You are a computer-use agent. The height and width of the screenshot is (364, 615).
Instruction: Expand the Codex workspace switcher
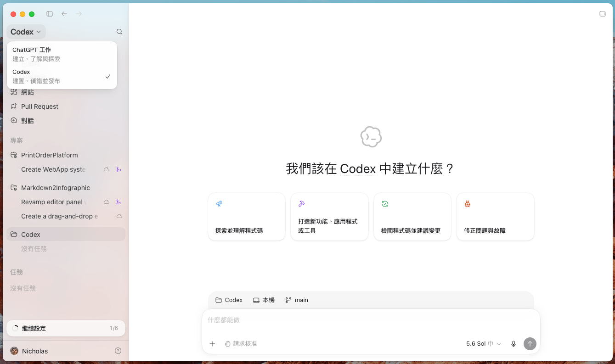[26, 32]
